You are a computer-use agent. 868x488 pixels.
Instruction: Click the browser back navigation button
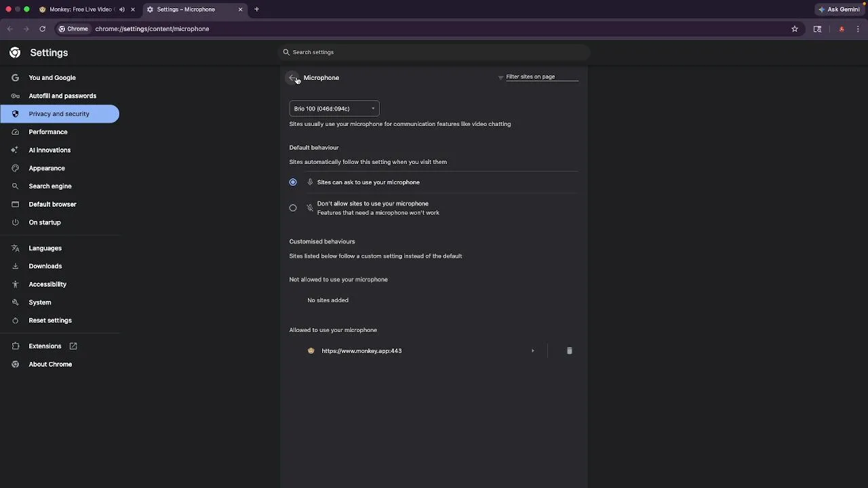tap(9, 29)
